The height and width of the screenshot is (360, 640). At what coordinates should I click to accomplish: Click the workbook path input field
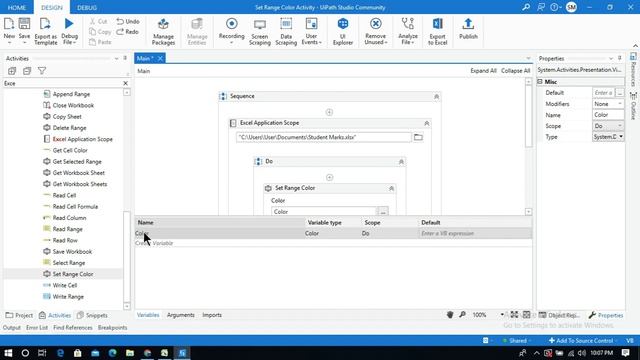324,137
